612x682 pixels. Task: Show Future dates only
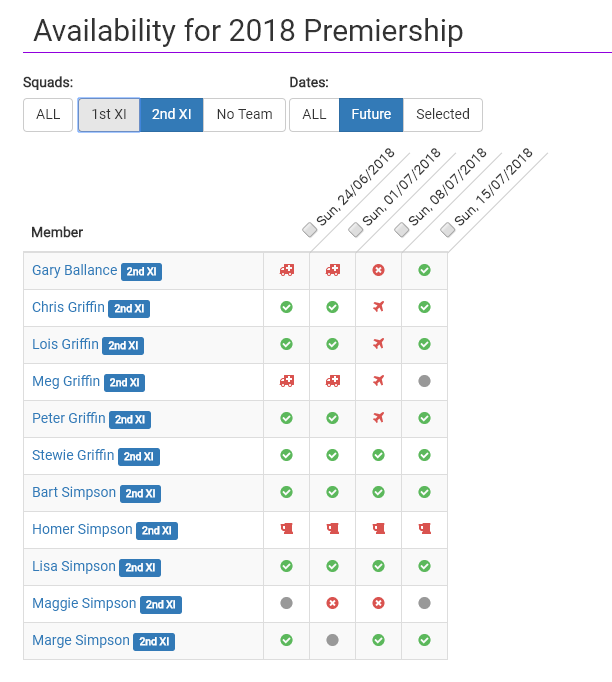pyautogui.click(x=371, y=114)
